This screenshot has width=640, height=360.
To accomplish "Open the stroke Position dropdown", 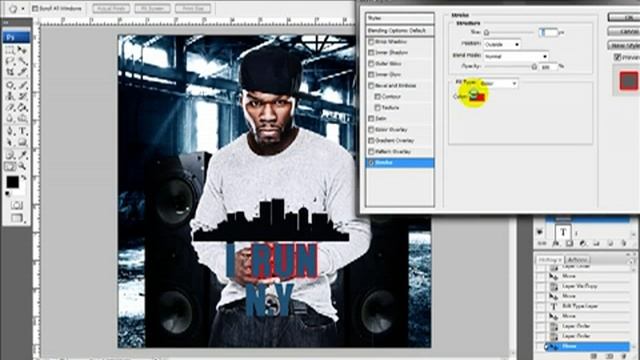I will pyautogui.click(x=502, y=44).
